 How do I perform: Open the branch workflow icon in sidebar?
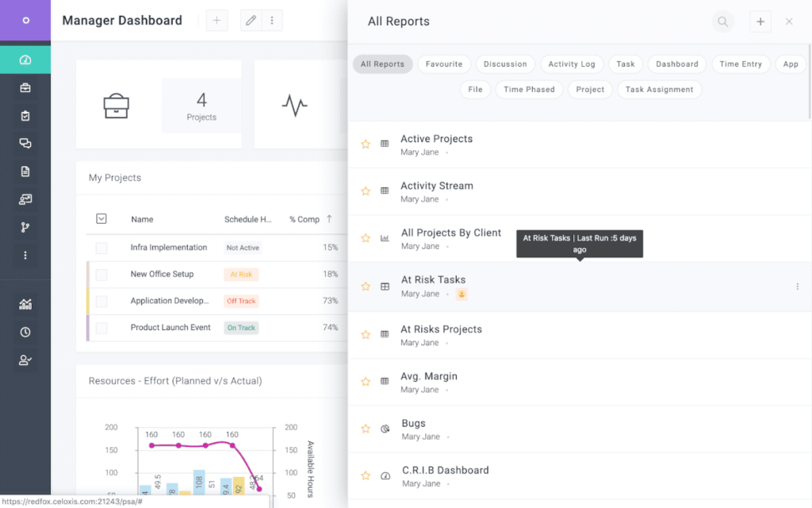(25, 227)
